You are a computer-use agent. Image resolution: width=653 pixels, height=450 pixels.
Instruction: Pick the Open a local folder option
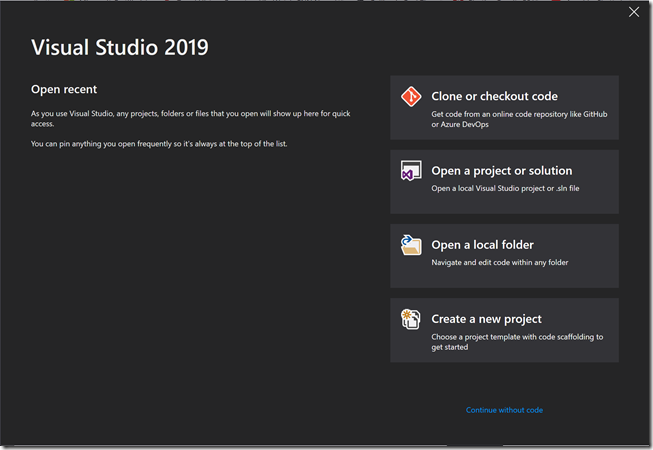tap(482, 245)
